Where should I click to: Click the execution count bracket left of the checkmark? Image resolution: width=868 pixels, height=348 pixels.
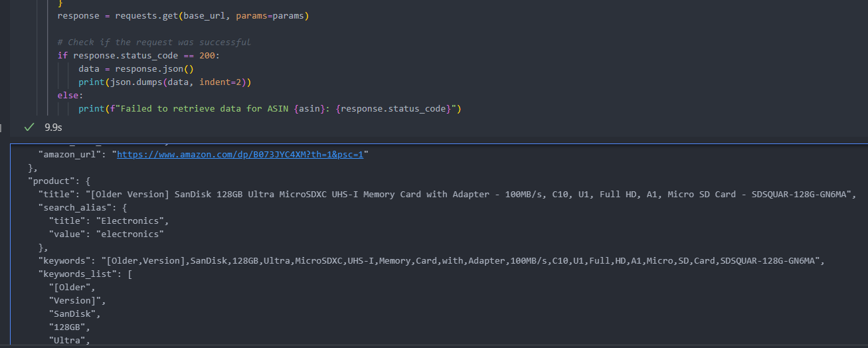tap(2, 127)
